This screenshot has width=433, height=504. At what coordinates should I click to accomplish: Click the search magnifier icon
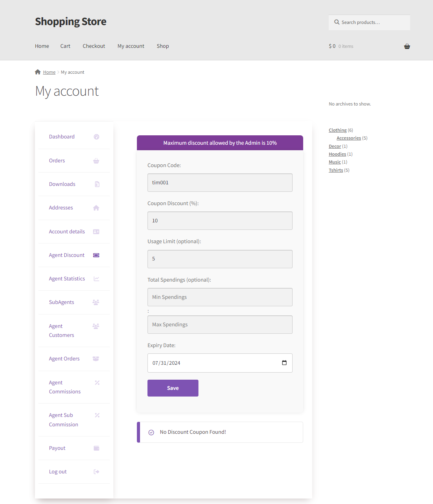coord(337,22)
